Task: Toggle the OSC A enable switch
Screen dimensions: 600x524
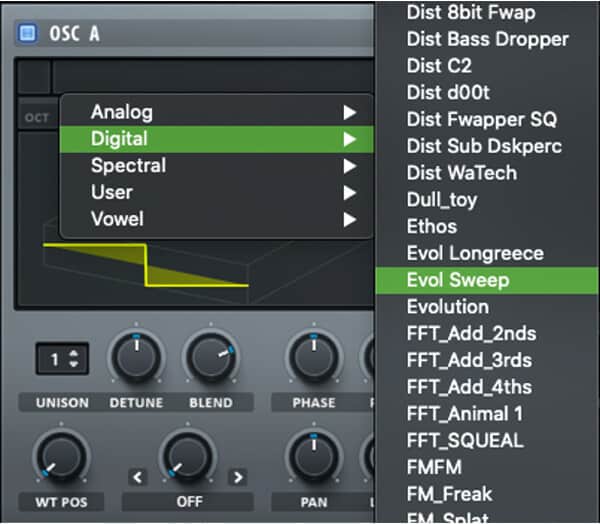Action: (x=27, y=34)
